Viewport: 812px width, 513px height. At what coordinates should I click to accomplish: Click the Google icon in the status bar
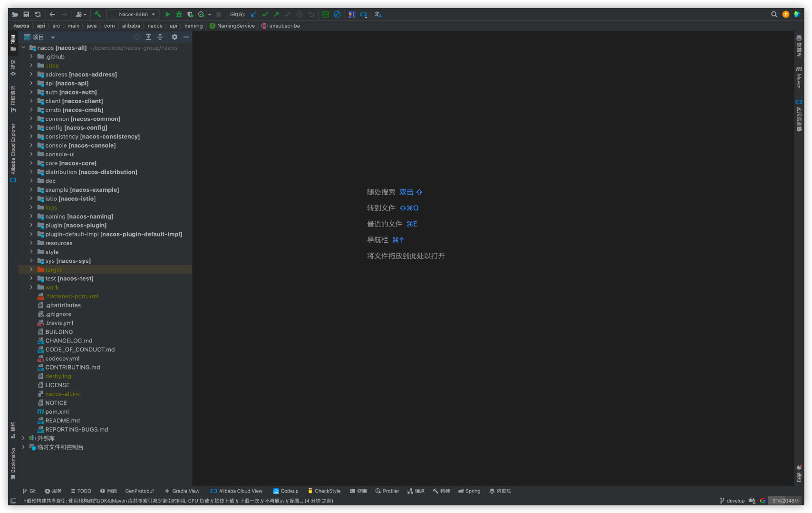click(763, 501)
